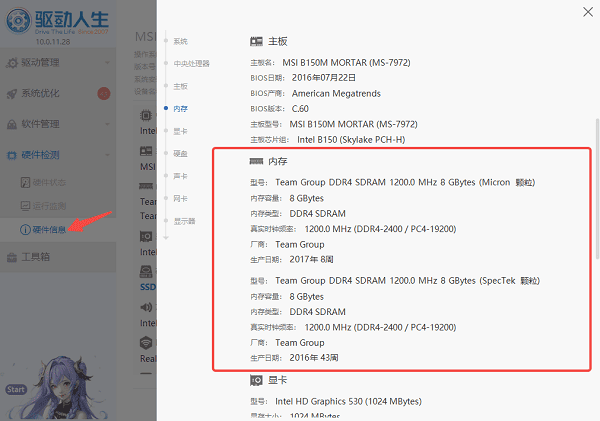Jump to 系统 in the section navigation
The height and width of the screenshot is (421, 600).
point(180,41)
